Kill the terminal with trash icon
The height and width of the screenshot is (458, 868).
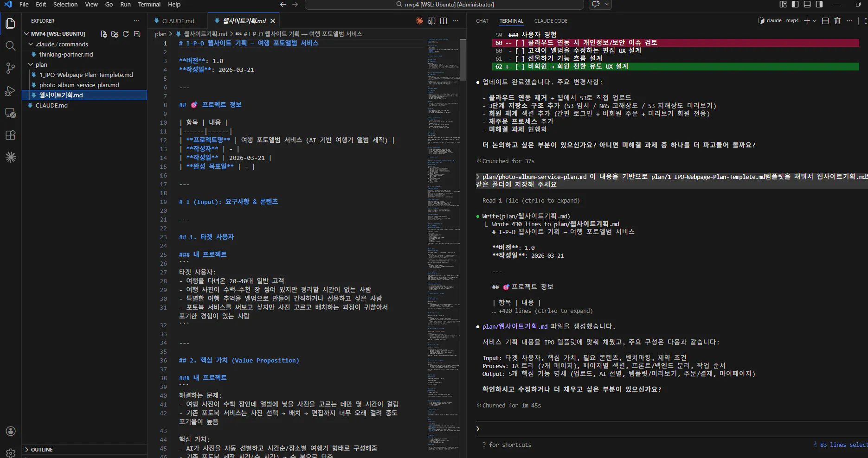point(837,21)
